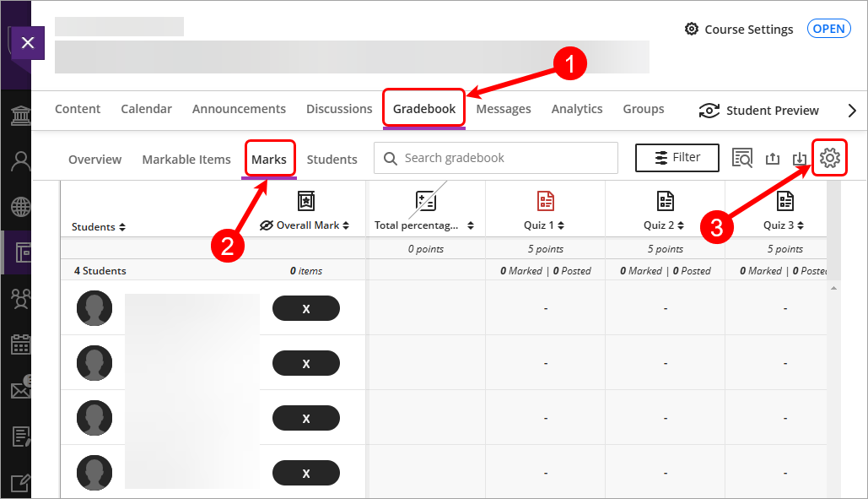Screen dimensions: 868x499
Task: Click the Search gradebook input field
Action: [495, 158]
